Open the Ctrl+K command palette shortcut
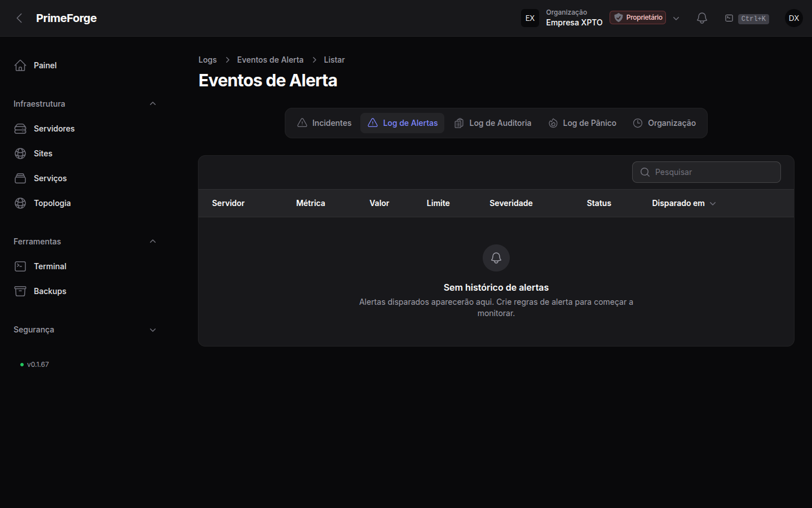Viewport: 812px width, 508px height. coord(753,19)
